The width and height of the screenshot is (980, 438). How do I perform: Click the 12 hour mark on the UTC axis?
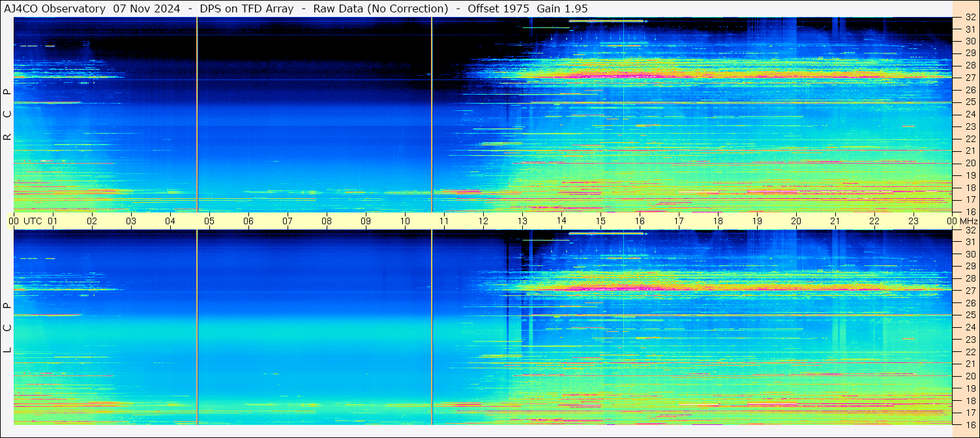483,221
